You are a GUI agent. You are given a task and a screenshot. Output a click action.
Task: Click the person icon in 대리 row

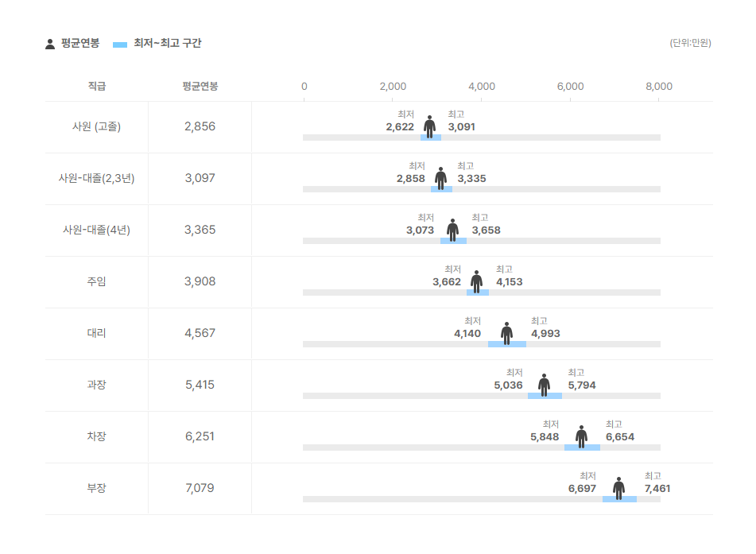506,333
